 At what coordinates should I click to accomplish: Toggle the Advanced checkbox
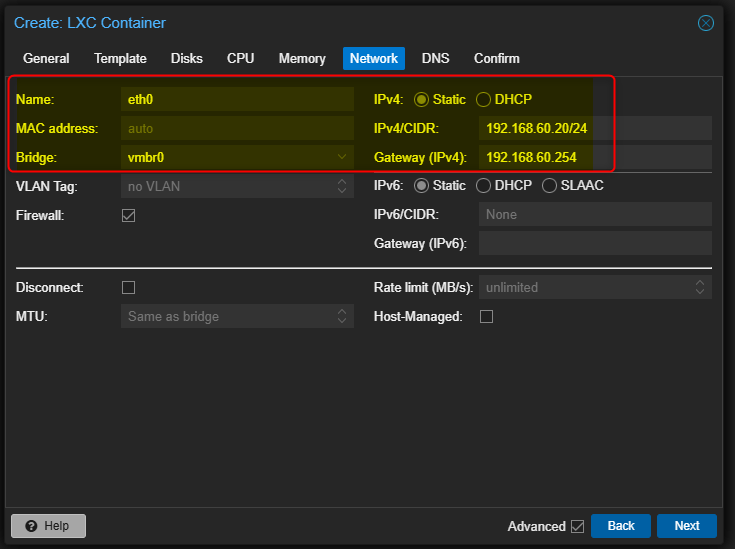[x=578, y=526]
